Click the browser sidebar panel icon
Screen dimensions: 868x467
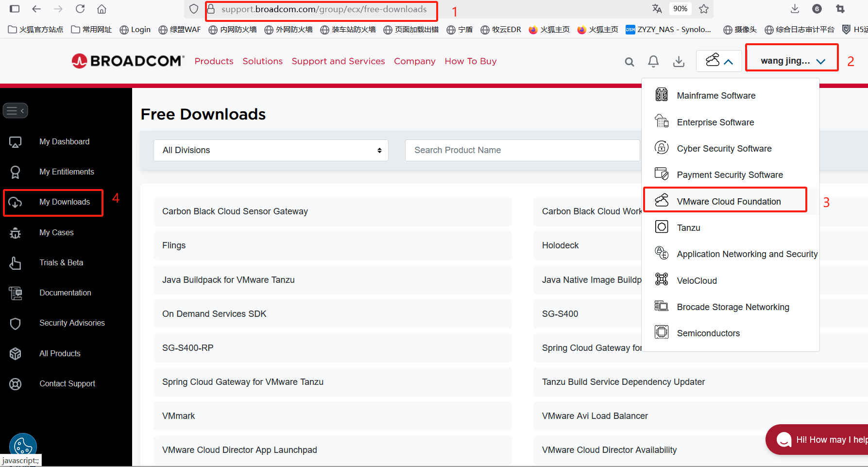click(x=15, y=9)
